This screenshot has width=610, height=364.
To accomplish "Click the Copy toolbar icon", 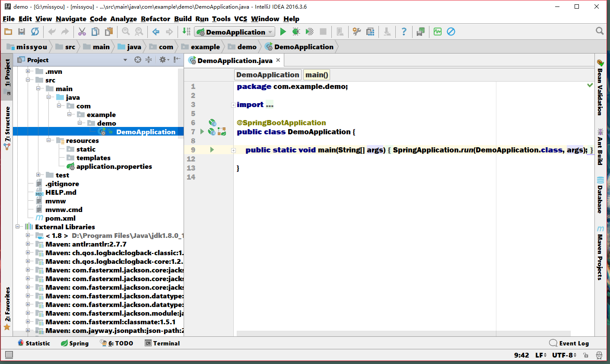I will tap(95, 32).
